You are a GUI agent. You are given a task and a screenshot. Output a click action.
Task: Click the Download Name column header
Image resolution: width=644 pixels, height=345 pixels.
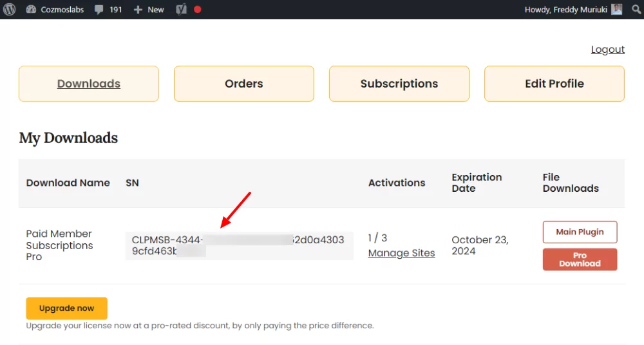[68, 183]
